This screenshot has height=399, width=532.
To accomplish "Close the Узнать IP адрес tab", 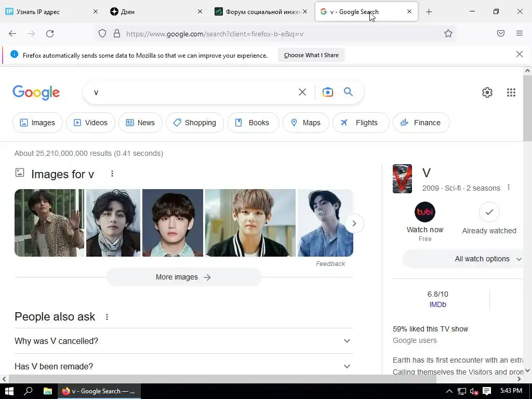I will 96,11.
